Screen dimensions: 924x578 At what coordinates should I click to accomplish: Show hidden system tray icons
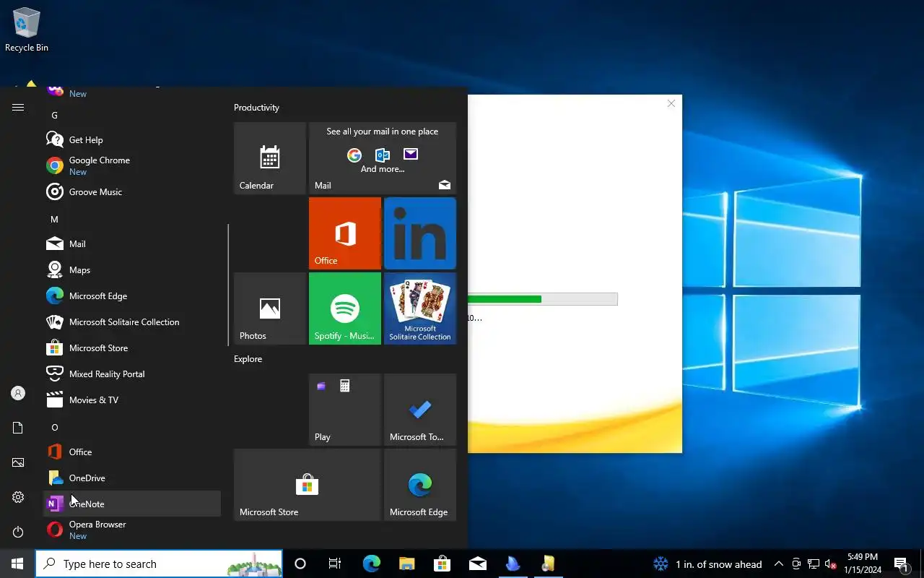(x=779, y=564)
